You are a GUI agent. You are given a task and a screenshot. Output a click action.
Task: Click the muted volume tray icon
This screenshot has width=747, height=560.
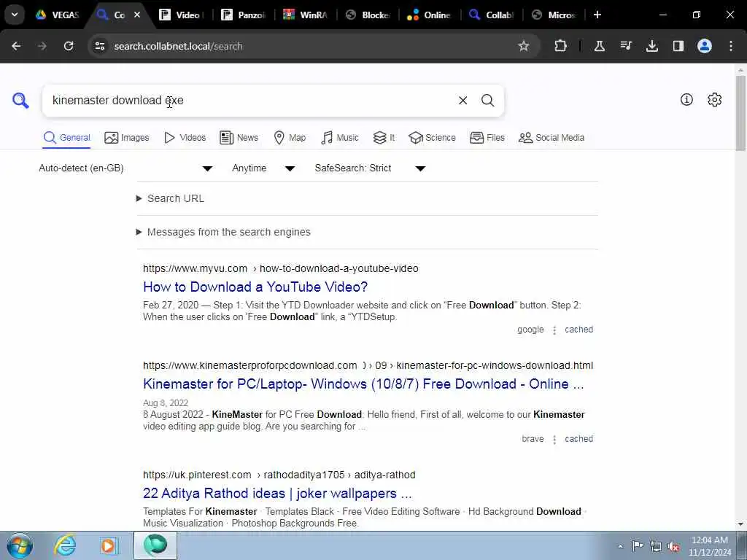[673, 546]
